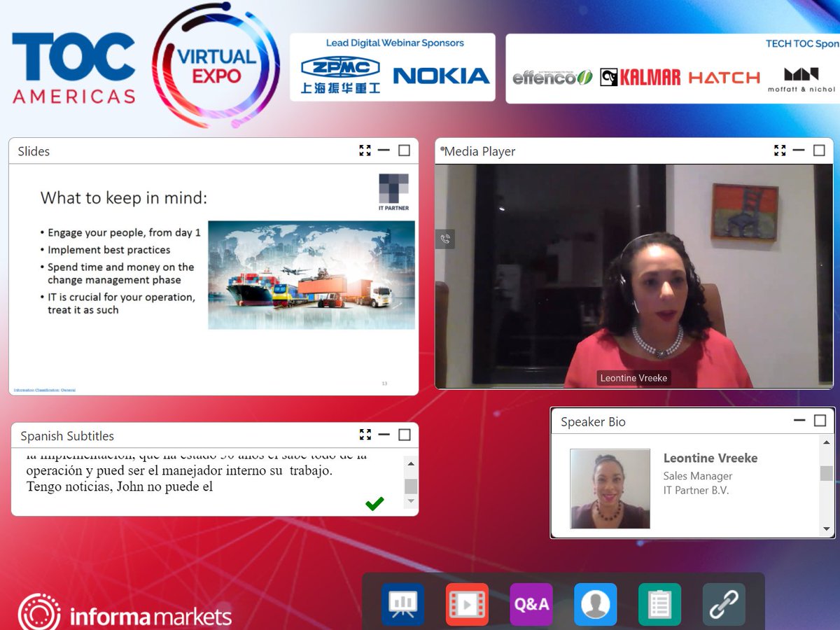Toggle fullscreen on the Slides panel

tap(365, 150)
